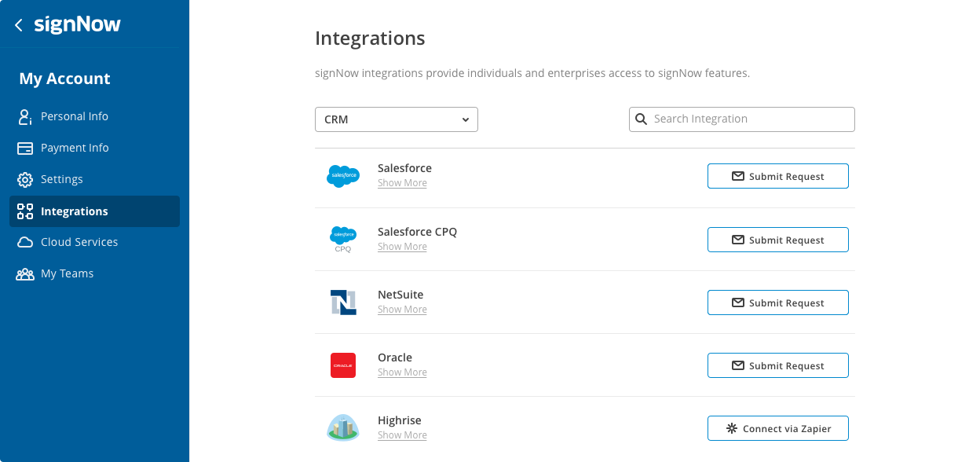This screenshot has width=980, height=462.
Task: Expand NetSuite details with Show More
Action: pos(402,309)
